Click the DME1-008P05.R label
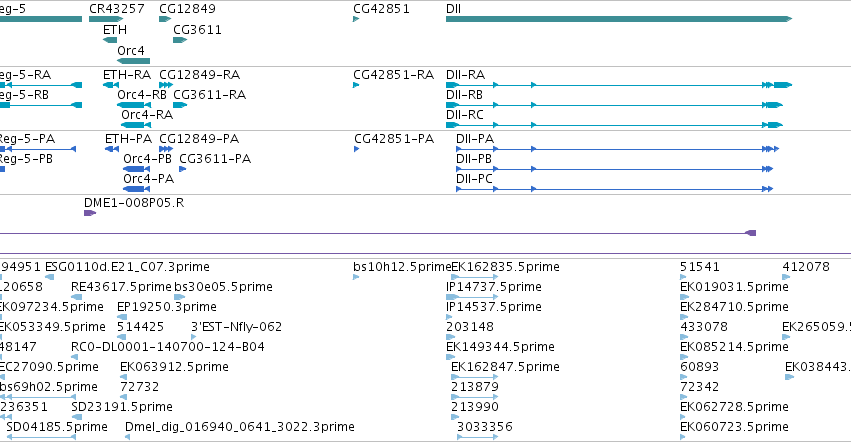 pos(134,203)
